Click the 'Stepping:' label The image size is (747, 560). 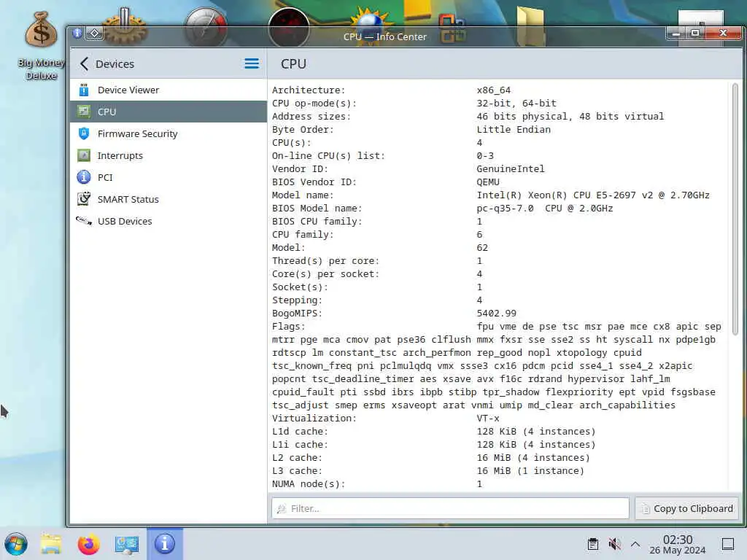point(297,300)
